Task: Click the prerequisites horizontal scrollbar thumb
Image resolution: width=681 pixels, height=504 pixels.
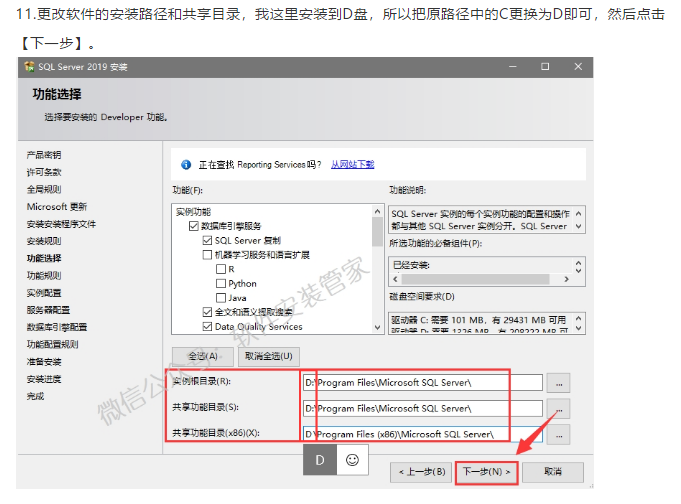Action: (x=475, y=279)
